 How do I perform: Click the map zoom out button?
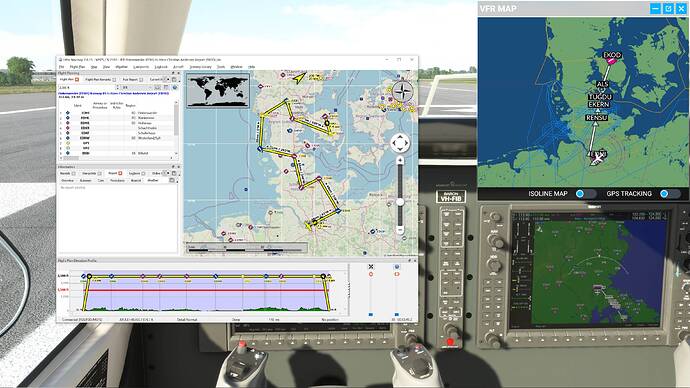(400, 230)
